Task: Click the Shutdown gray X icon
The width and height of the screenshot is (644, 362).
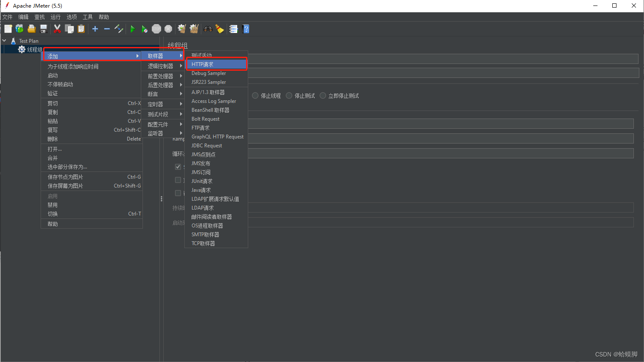Action: tap(168, 29)
